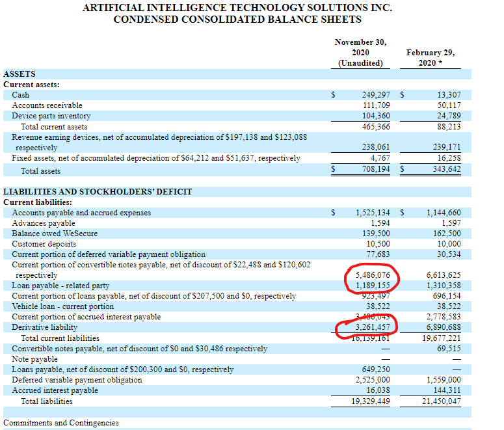Select deferred variable payment 1,559,000

[444, 380]
